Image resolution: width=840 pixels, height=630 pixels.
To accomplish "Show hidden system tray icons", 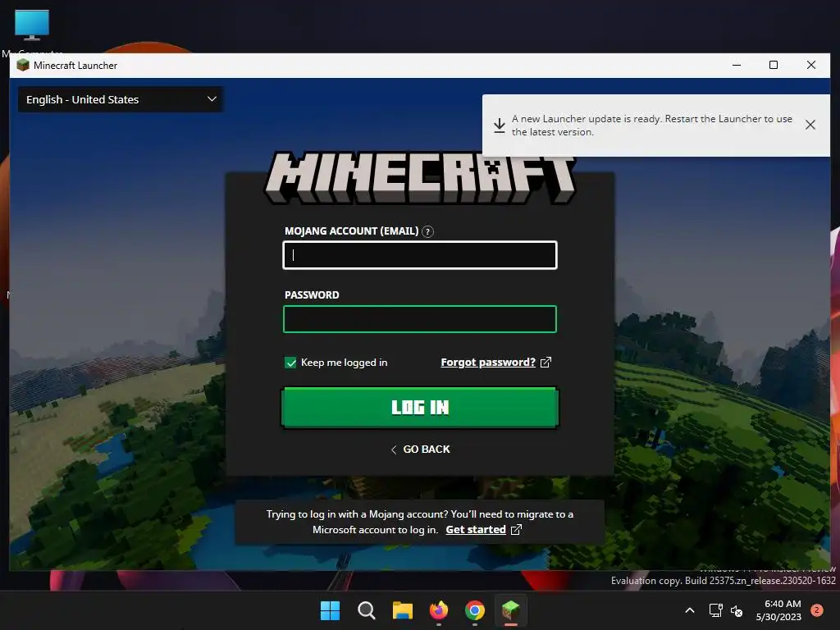I will [x=690, y=610].
